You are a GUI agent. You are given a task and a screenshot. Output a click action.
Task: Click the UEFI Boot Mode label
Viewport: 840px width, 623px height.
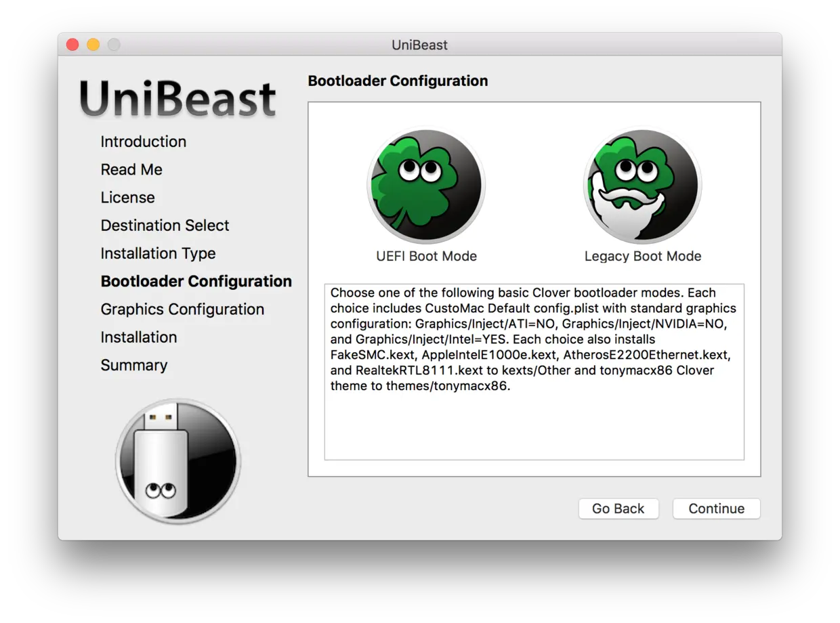click(425, 256)
